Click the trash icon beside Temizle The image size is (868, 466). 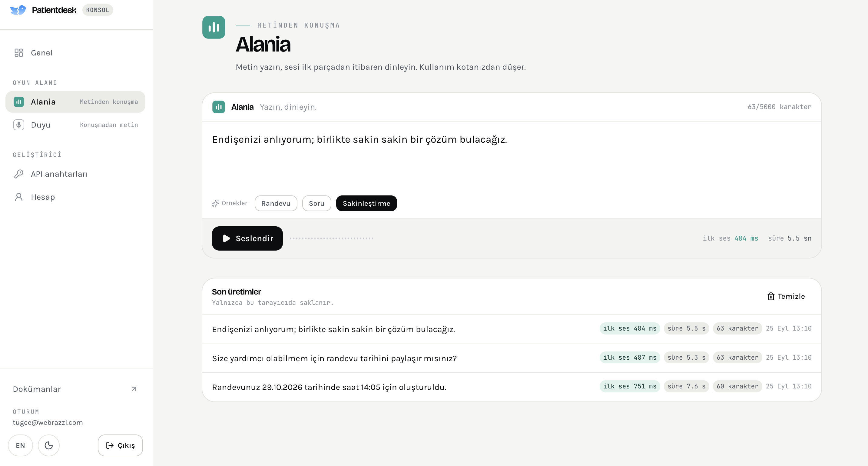[770, 296]
